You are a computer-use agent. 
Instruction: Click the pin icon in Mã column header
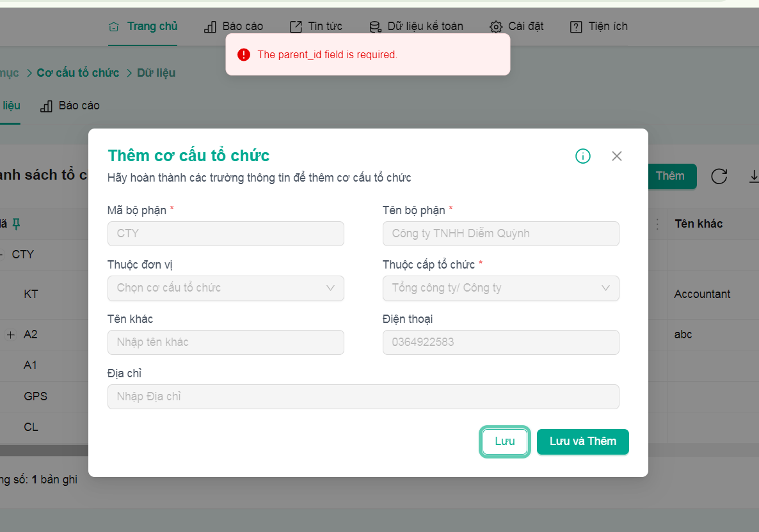point(17,223)
